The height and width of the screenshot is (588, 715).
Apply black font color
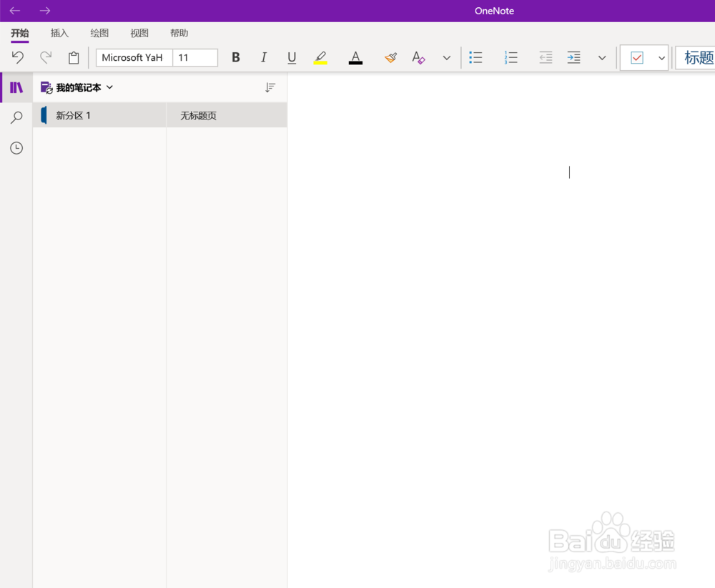(x=355, y=57)
